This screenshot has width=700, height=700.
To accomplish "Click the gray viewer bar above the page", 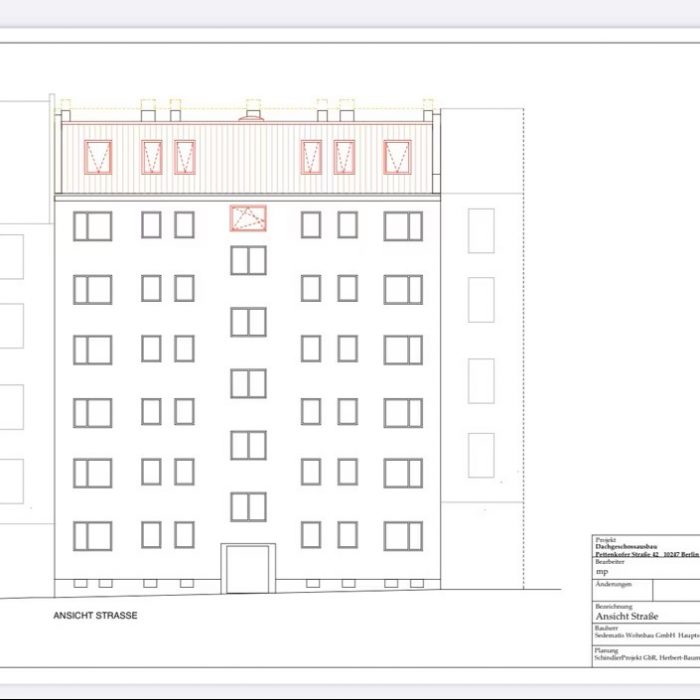I will click(x=350, y=13).
